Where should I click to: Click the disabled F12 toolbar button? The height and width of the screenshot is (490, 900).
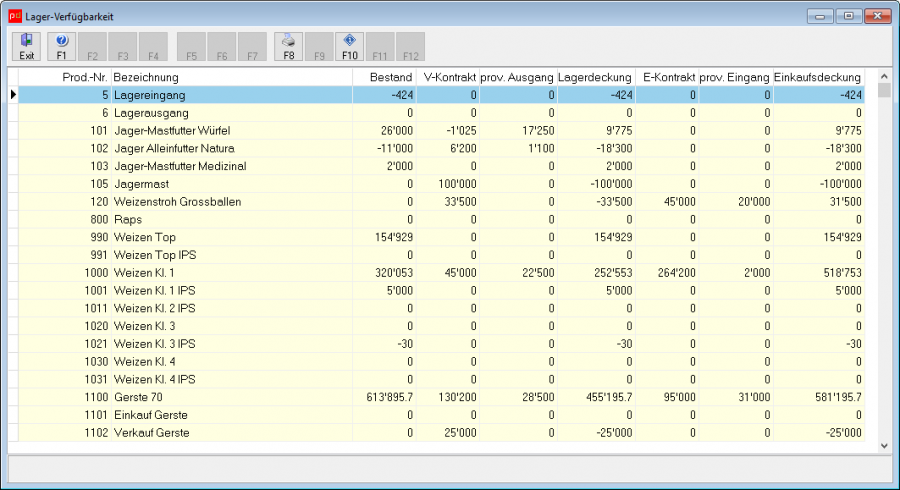point(410,46)
